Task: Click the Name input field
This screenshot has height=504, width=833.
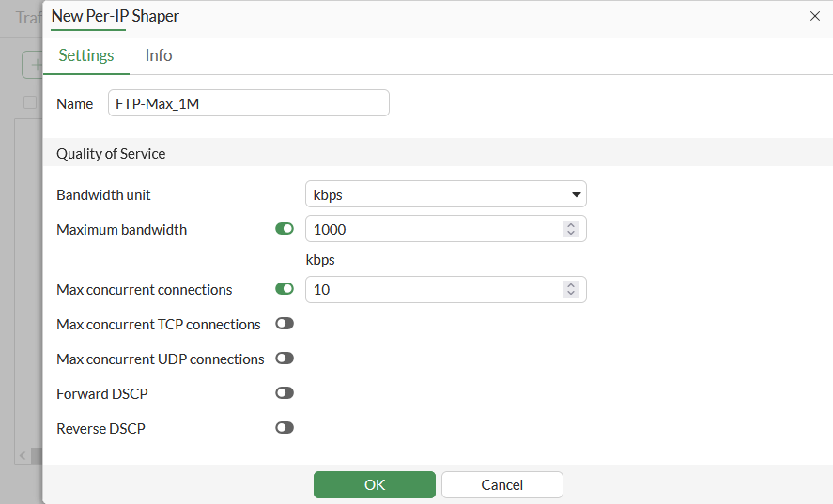Action: pyautogui.click(x=249, y=103)
